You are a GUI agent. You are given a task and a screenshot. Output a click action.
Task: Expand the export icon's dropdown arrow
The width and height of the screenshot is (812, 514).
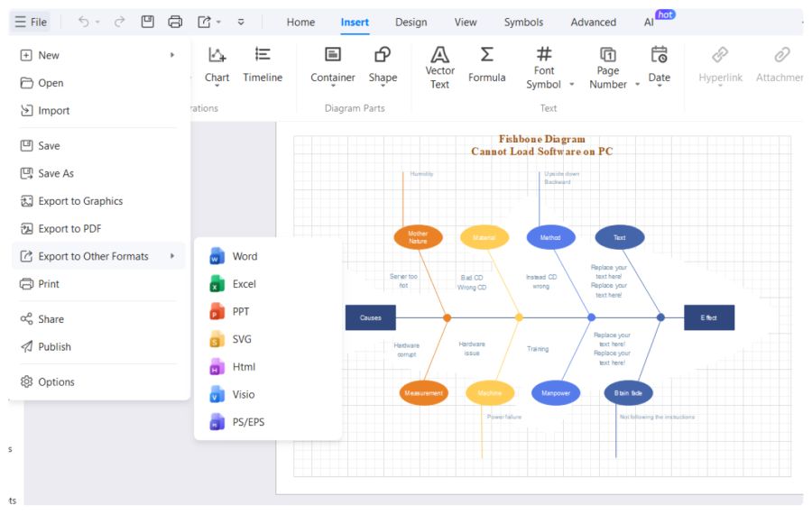coord(218,22)
